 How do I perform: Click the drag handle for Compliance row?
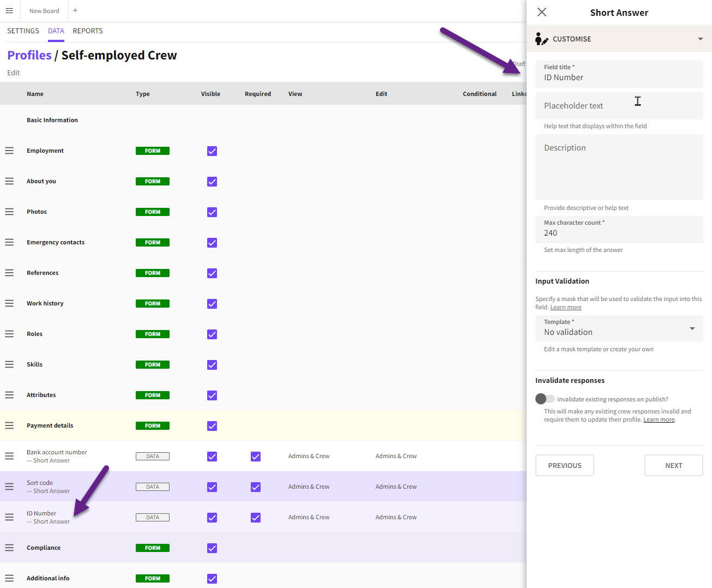pyautogui.click(x=9, y=548)
